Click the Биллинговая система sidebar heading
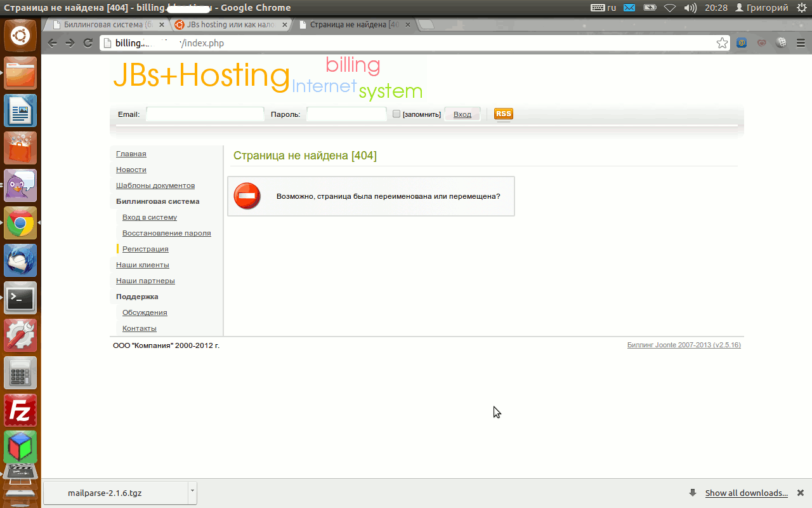 coord(158,201)
